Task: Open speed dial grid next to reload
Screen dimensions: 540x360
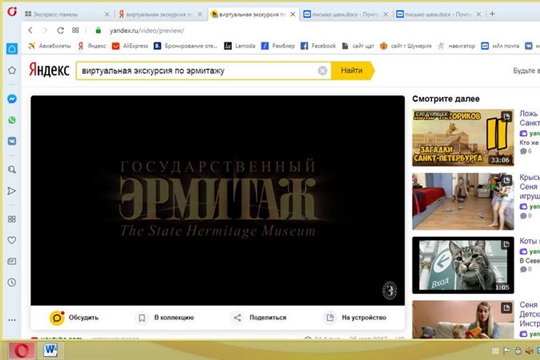Action: pos(75,30)
